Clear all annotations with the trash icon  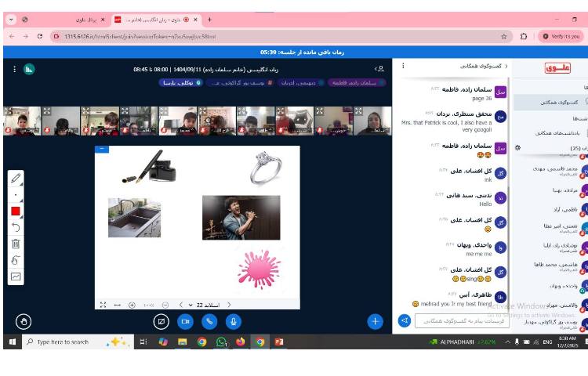(x=16, y=244)
